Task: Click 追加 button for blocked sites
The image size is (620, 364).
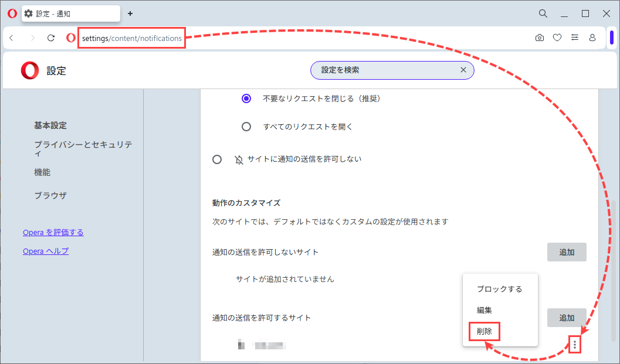Action: click(567, 252)
